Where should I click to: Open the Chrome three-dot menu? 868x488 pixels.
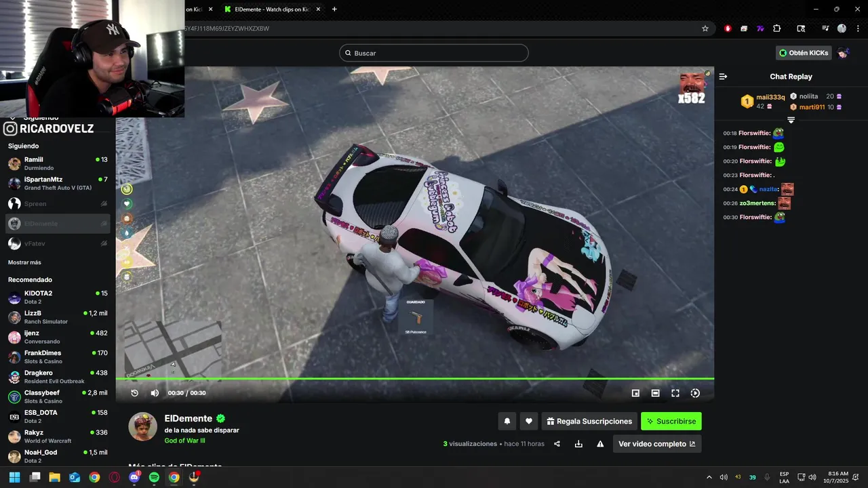tap(857, 28)
